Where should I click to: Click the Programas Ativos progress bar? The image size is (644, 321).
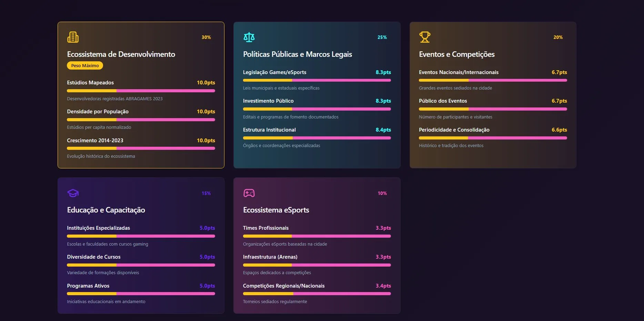coord(141,294)
